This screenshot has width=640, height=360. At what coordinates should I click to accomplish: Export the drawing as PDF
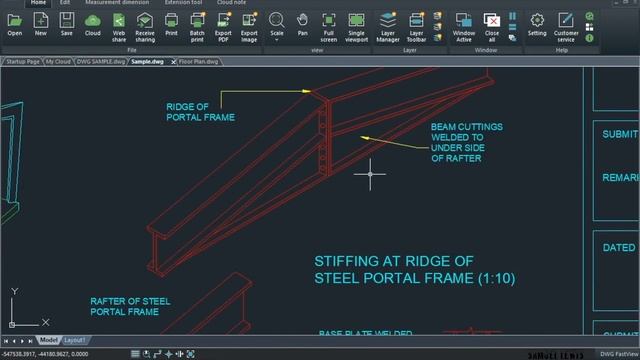click(x=223, y=27)
